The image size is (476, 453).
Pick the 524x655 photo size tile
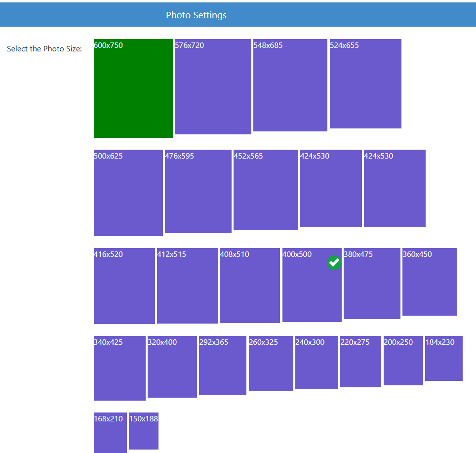[x=365, y=83]
